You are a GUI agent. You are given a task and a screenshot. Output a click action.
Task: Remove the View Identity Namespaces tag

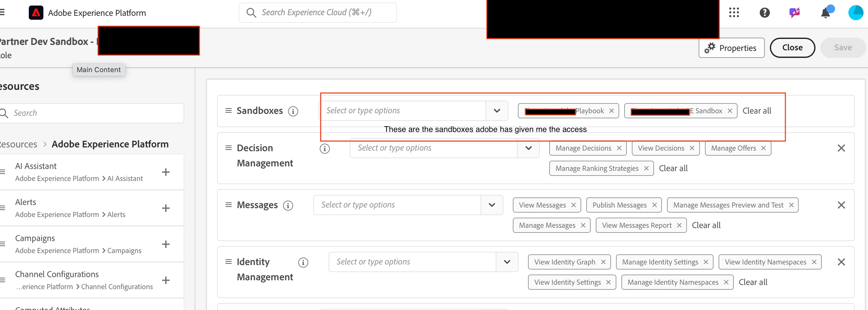[x=814, y=262]
